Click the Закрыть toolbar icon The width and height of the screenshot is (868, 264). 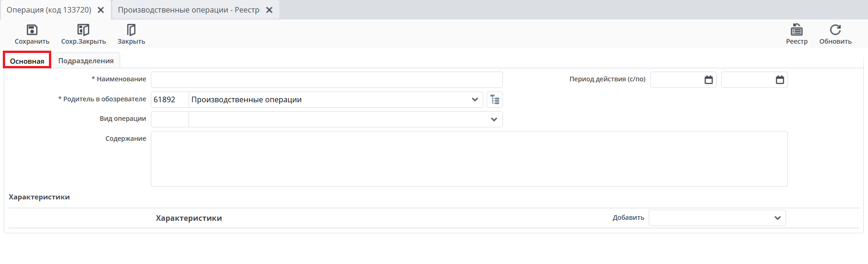(131, 30)
